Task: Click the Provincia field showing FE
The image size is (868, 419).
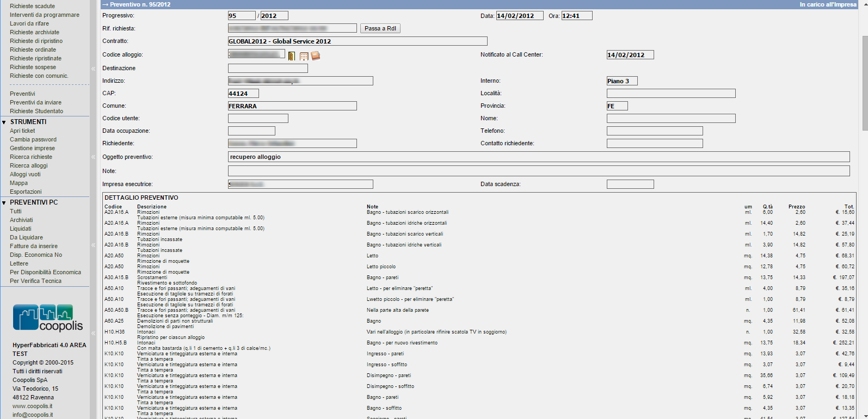Action: pyautogui.click(x=617, y=106)
